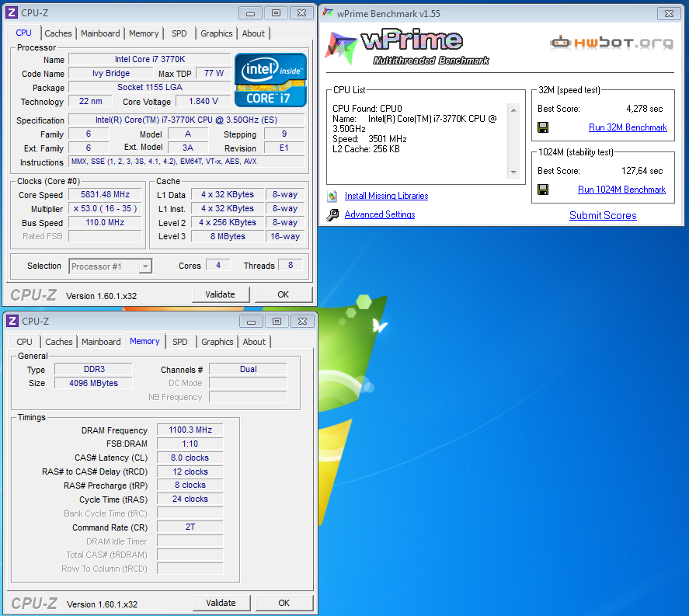The height and width of the screenshot is (616, 689).
Task: Open Advanced Settings link
Action: [380, 214]
